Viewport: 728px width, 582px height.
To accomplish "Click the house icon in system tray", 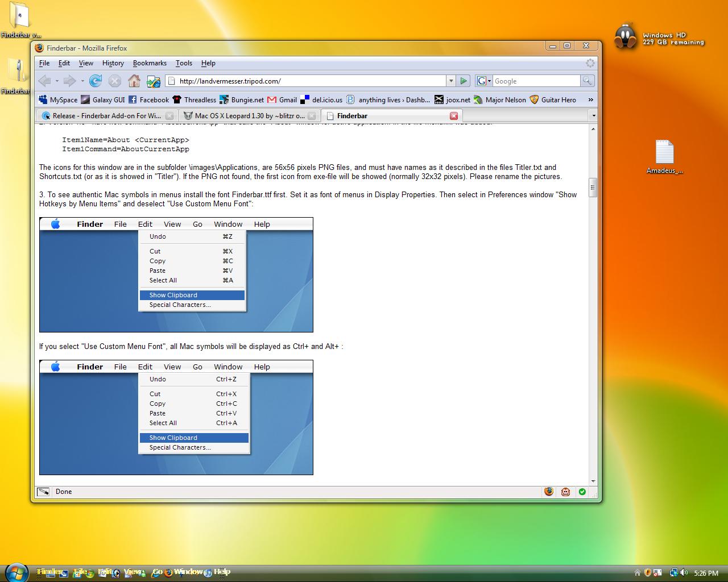I will tap(638, 573).
